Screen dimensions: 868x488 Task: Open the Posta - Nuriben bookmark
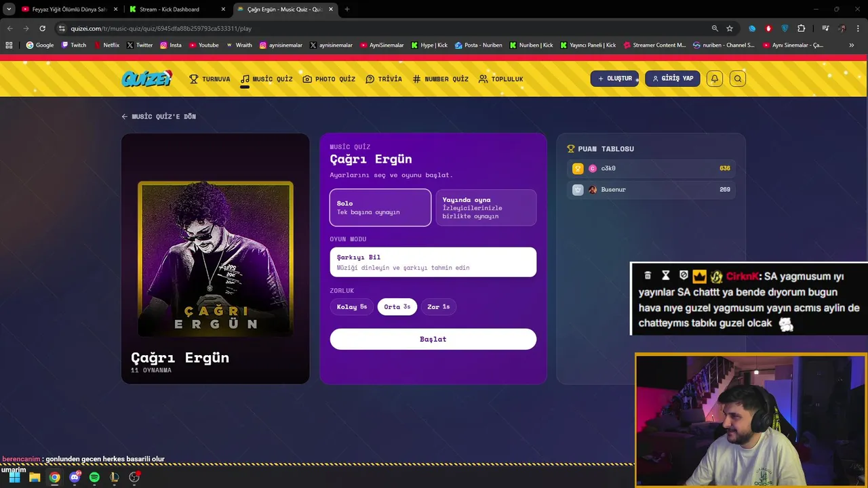point(479,45)
